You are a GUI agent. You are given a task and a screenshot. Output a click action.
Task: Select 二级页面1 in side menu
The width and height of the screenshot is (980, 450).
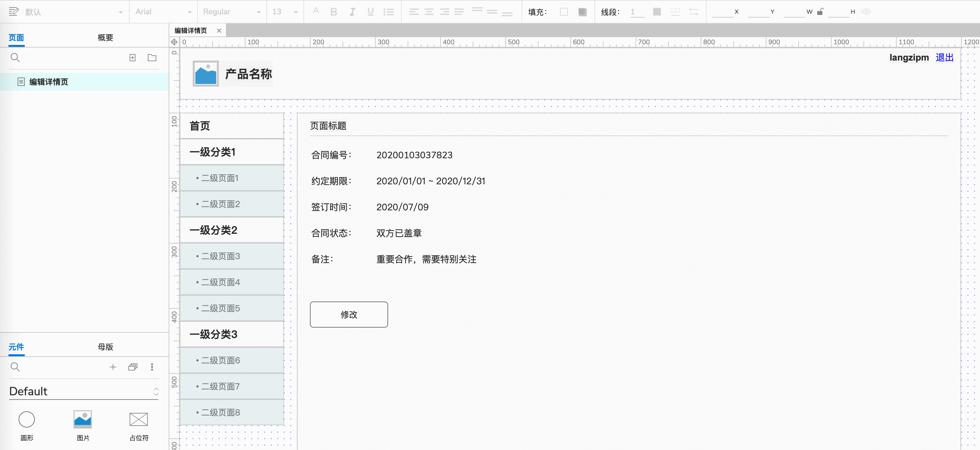(232, 178)
